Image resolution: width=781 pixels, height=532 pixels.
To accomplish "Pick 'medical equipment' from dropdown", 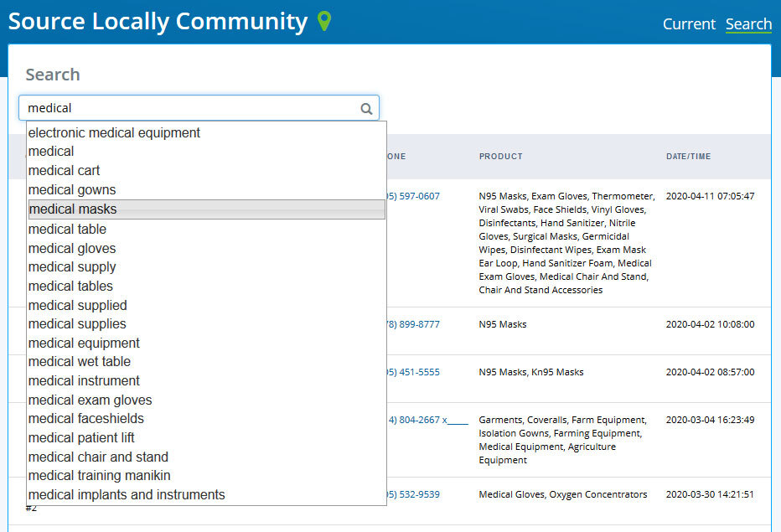I will (84, 343).
